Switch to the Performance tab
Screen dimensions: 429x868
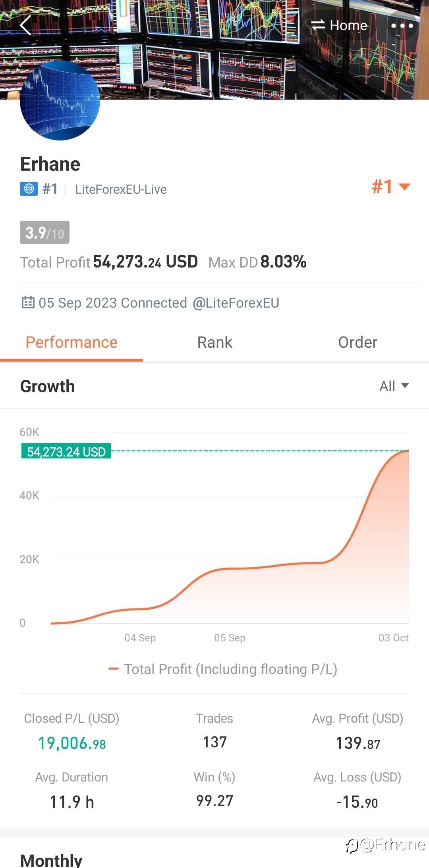tap(71, 343)
